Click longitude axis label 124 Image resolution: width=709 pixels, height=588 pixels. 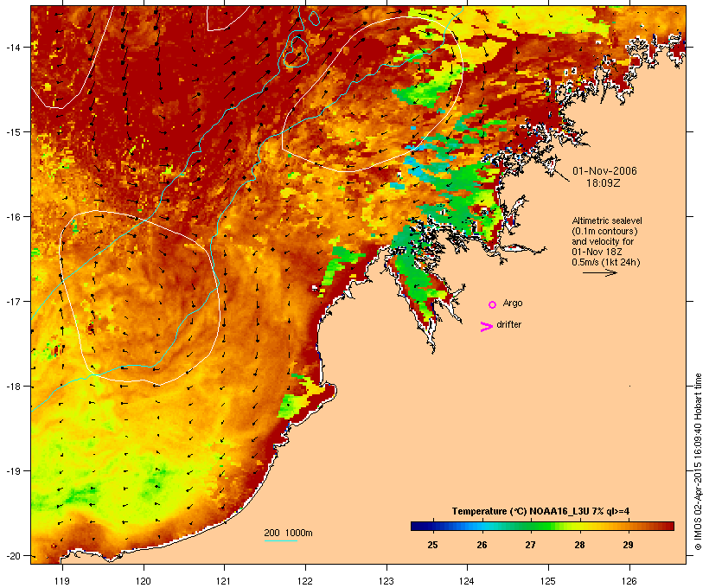click(x=467, y=581)
